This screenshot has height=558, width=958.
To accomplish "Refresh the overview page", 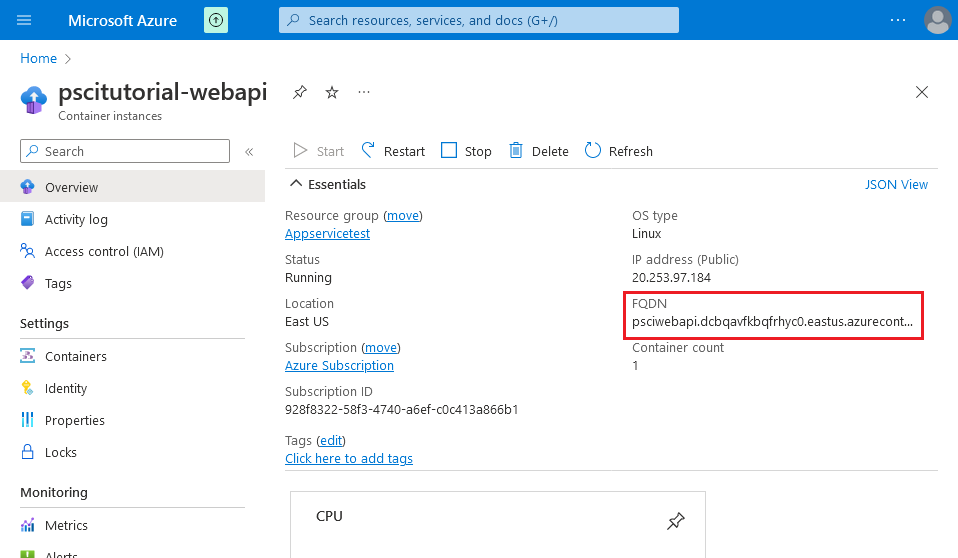I will [618, 151].
